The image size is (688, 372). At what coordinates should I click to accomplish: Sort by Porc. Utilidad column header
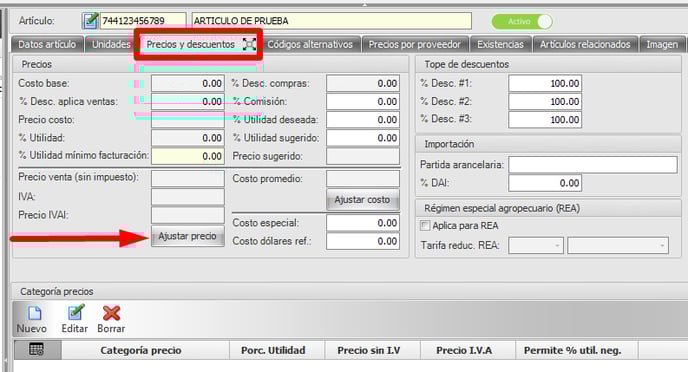[x=273, y=350]
